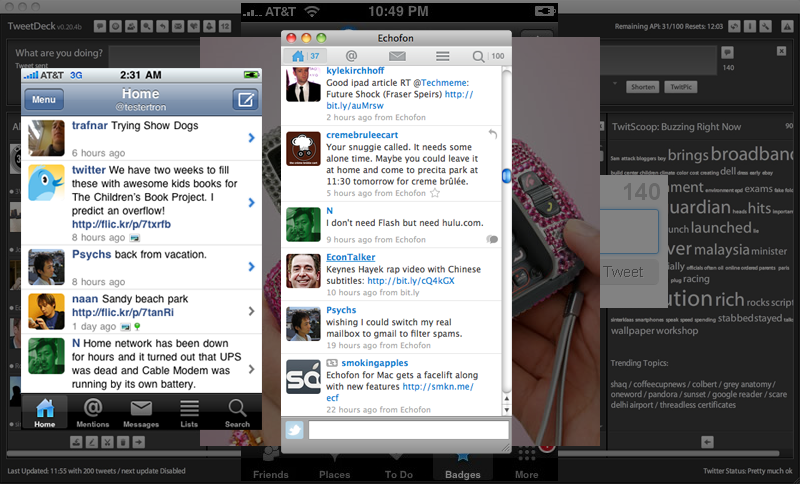Click the compose pencil icon in iPhone Home header
The image size is (800, 484).
pyautogui.click(x=245, y=99)
